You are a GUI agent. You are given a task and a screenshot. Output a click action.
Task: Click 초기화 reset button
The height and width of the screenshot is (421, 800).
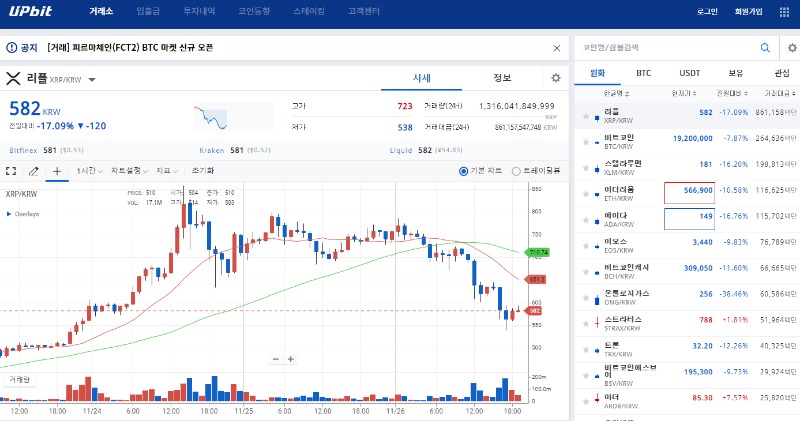(203, 171)
